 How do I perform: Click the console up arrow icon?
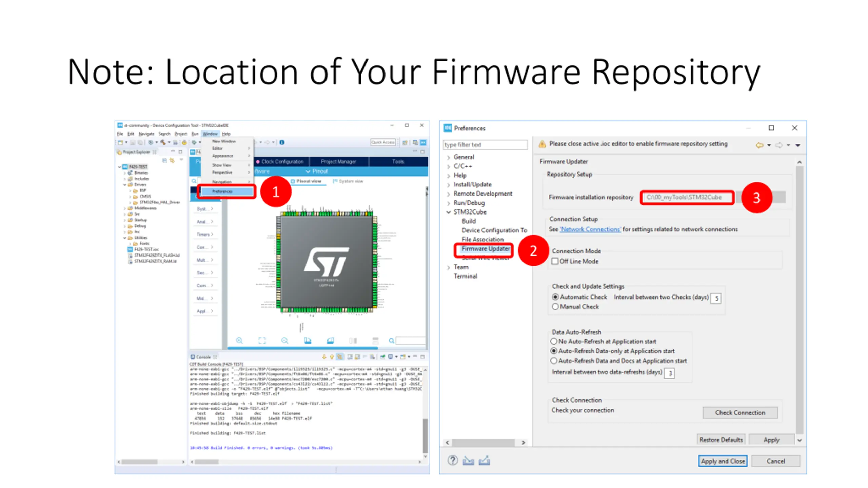pyautogui.click(x=332, y=357)
